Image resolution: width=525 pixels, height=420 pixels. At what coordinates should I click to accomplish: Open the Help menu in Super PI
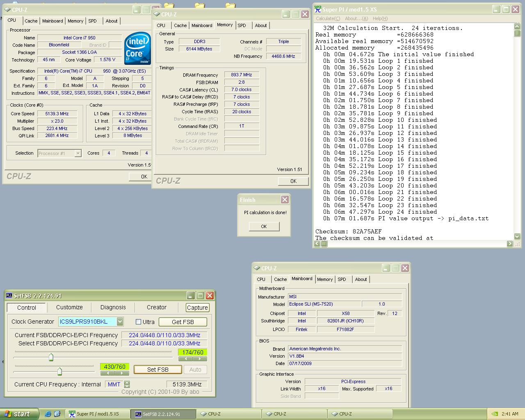380,18
